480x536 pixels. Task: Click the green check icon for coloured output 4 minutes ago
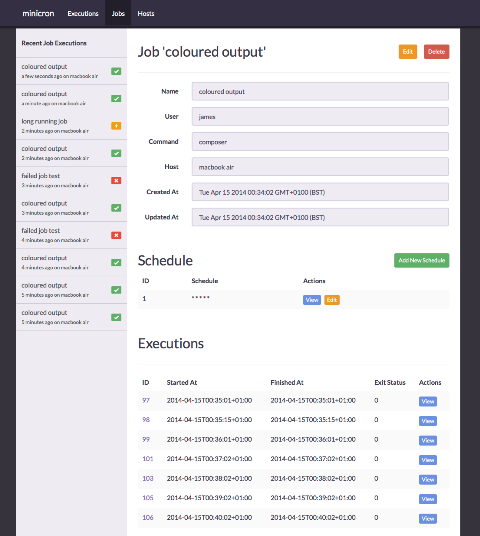(116, 263)
